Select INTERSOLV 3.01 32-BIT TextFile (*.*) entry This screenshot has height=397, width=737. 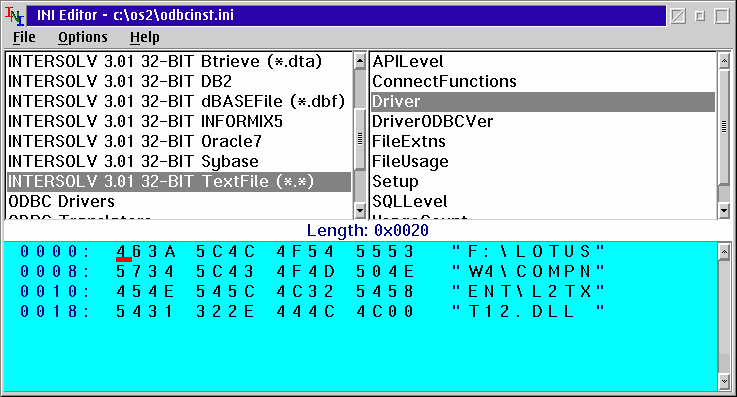coord(179,181)
